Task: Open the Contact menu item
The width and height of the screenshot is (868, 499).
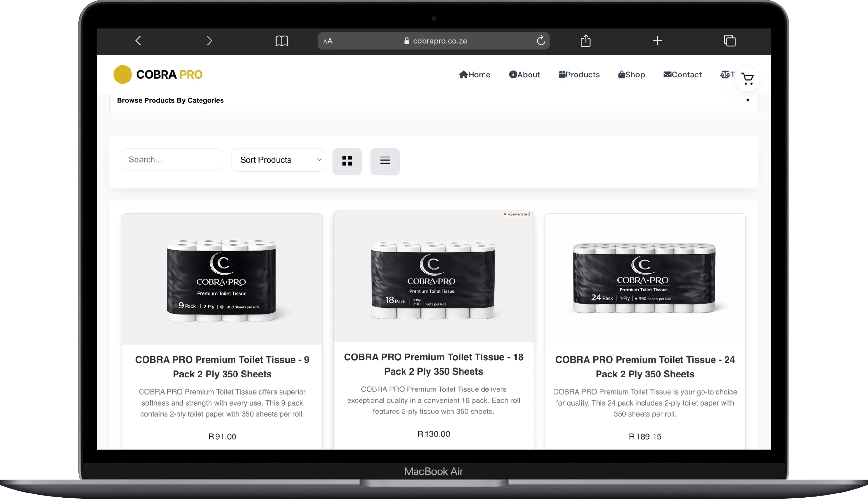Action: (x=682, y=75)
